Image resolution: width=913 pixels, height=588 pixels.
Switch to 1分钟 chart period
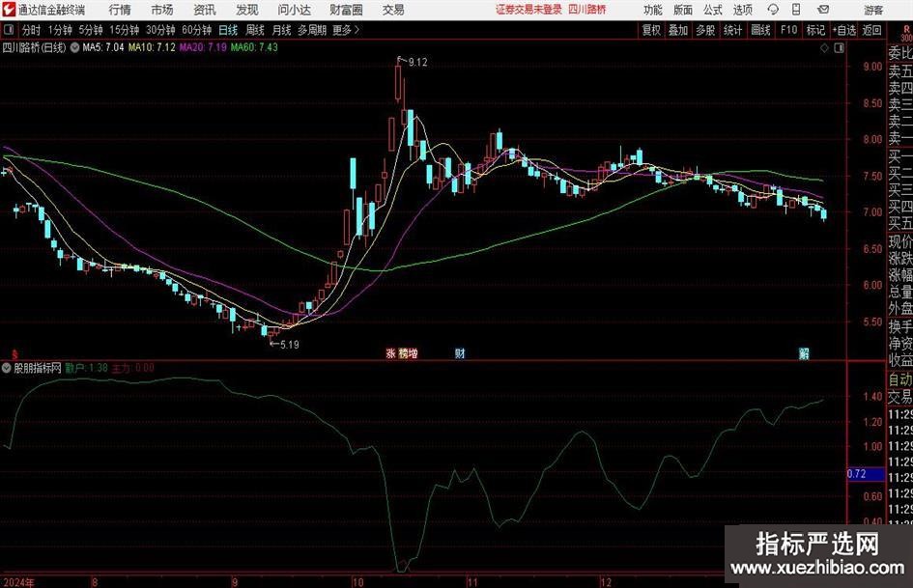click(60, 30)
